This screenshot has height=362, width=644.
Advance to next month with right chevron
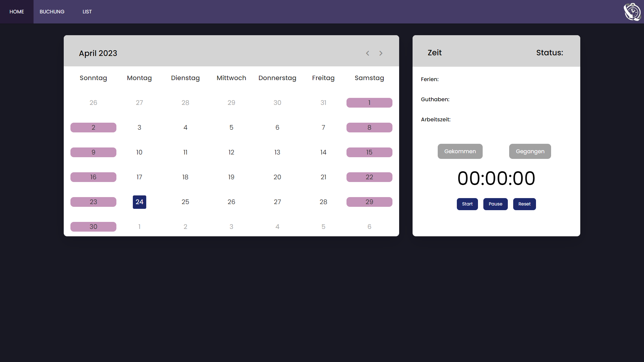point(381,53)
